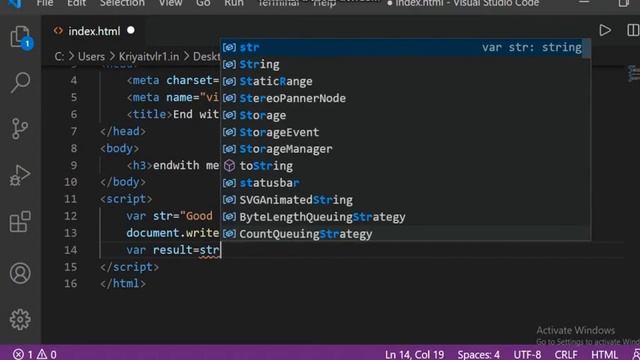Open the Source Control view icon
Image resolution: width=640 pixels, height=360 pixels.
point(20,129)
